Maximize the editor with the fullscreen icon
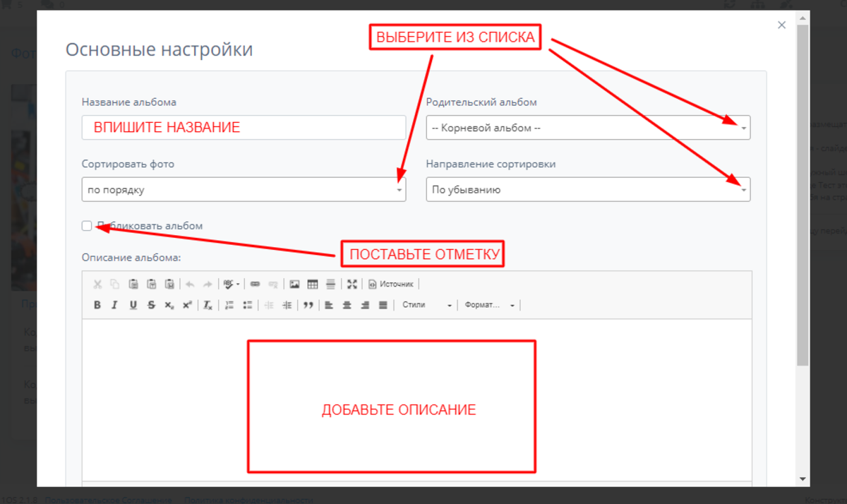The width and height of the screenshot is (847, 504). [x=352, y=284]
